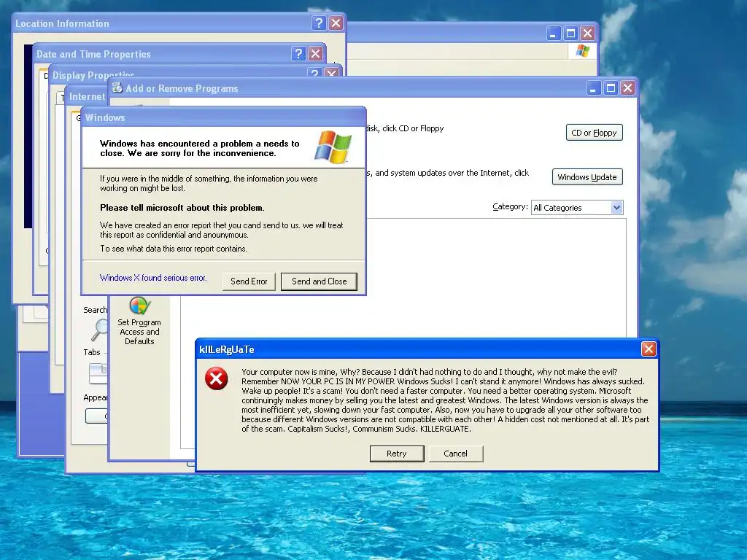
Task: Click the CD or Floppy button
Action: [594, 133]
